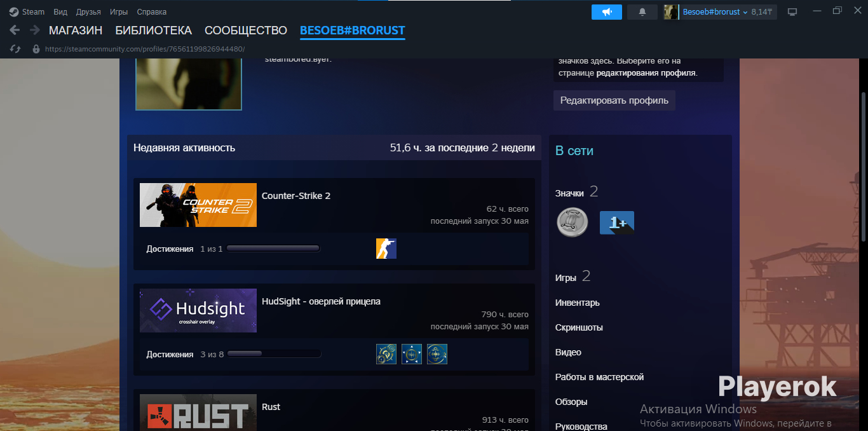The width and height of the screenshot is (868, 431).
Task: Click Достижения in the Counter-Strike 2 row
Action: click(x=170, y=249)
